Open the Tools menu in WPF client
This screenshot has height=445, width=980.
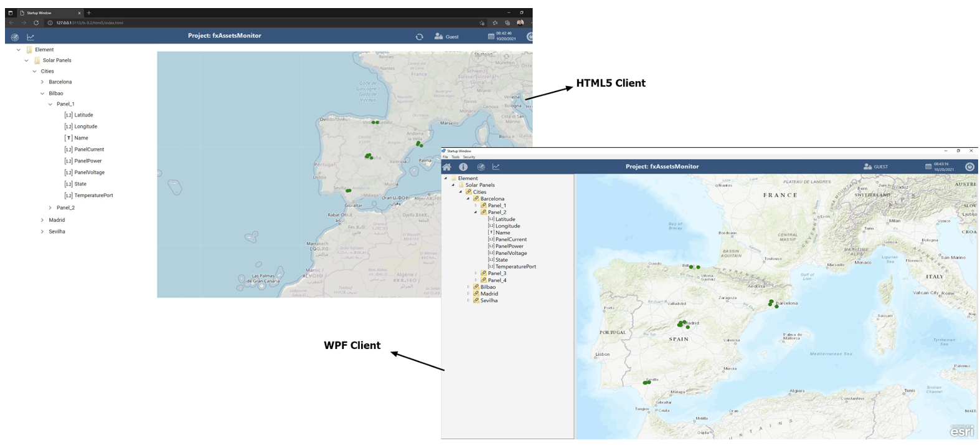tap(456, 157)
